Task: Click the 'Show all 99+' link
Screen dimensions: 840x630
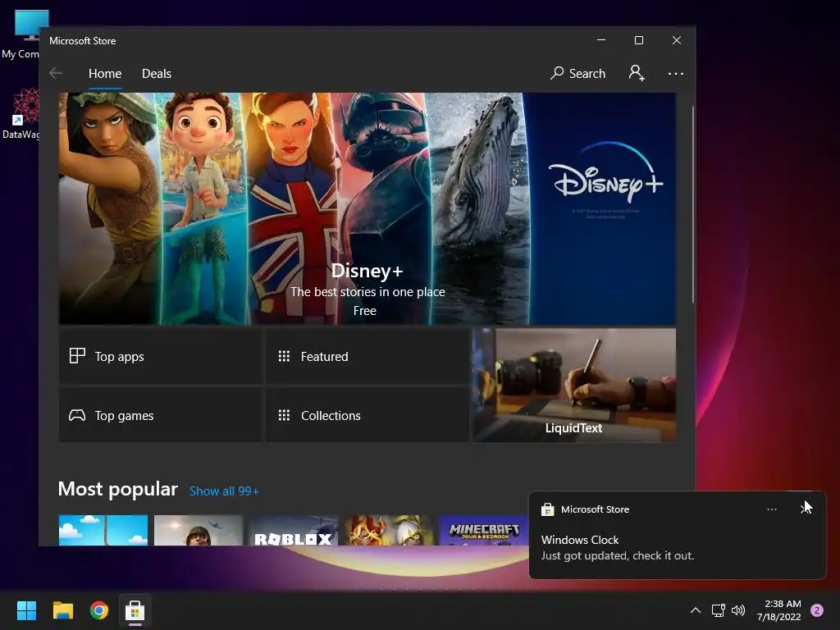Action: pyautogui.click(x=224, y=491)
